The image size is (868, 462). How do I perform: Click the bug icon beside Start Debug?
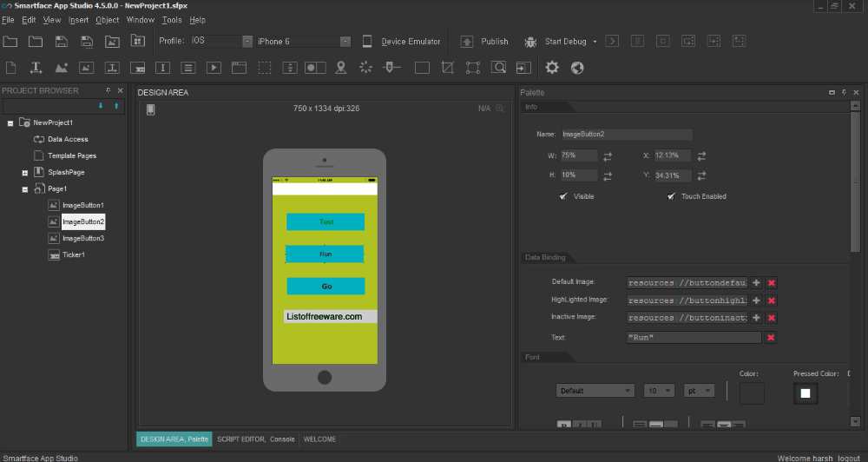[x=530, y=42]
